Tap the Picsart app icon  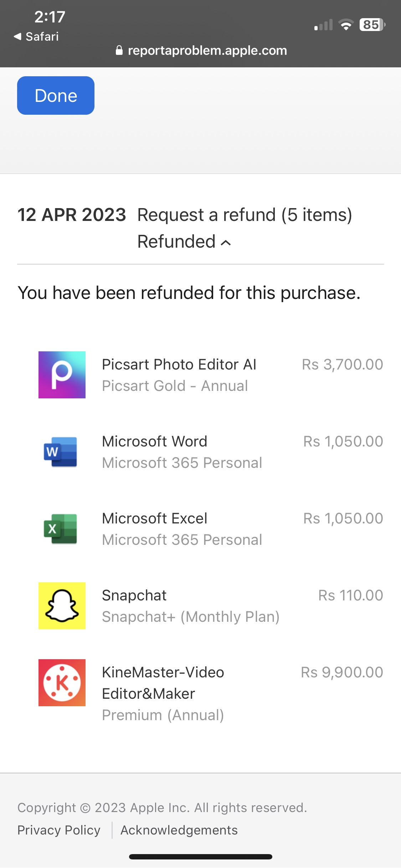click(62, 374)
